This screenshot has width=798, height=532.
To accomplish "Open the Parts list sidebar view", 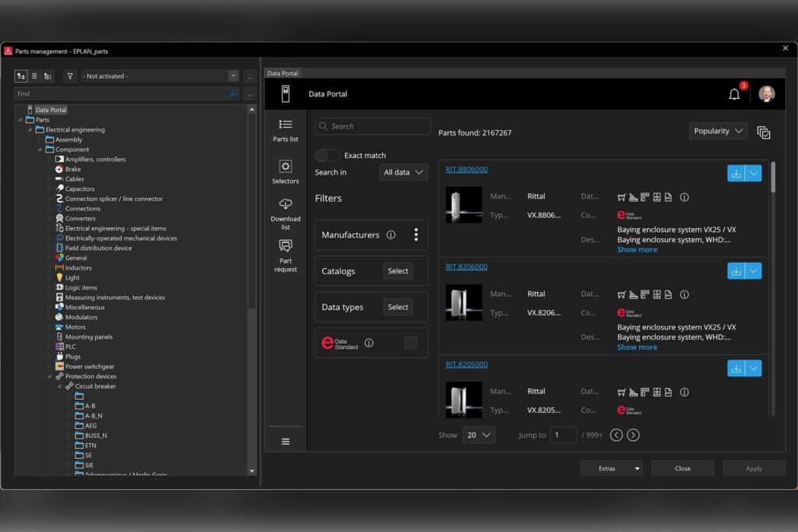I will [x=285, y=129].
